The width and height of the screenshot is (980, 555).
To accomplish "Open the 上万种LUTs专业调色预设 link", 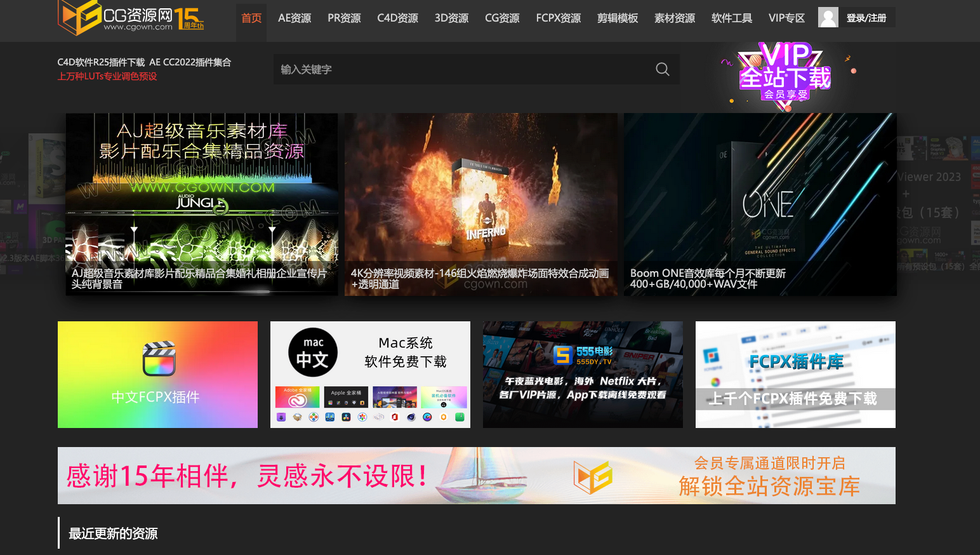I will 107,76.
